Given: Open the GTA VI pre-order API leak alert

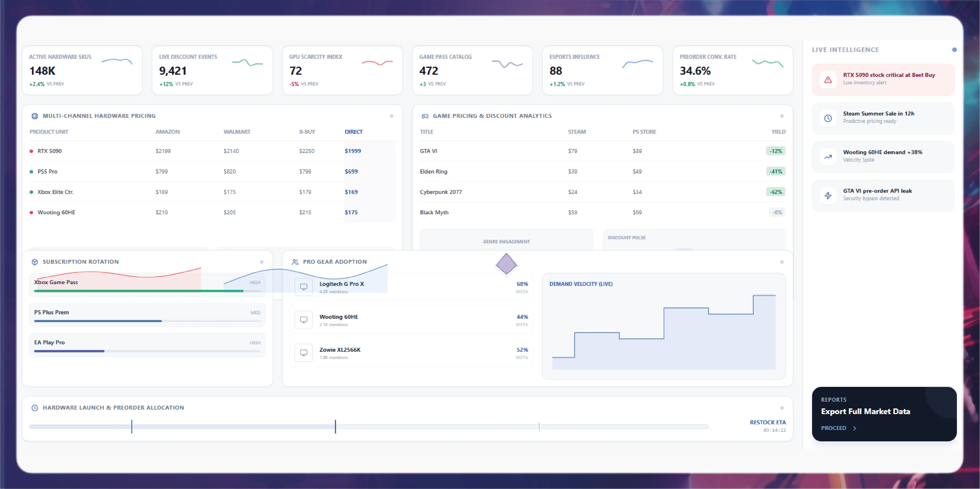Looking at the screenshot, I should point(883,196).
